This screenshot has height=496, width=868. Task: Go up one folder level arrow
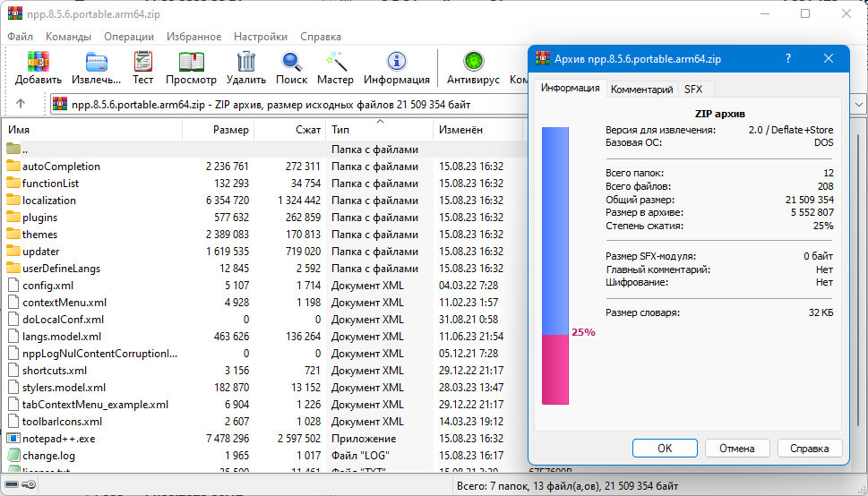click(21, 104)
